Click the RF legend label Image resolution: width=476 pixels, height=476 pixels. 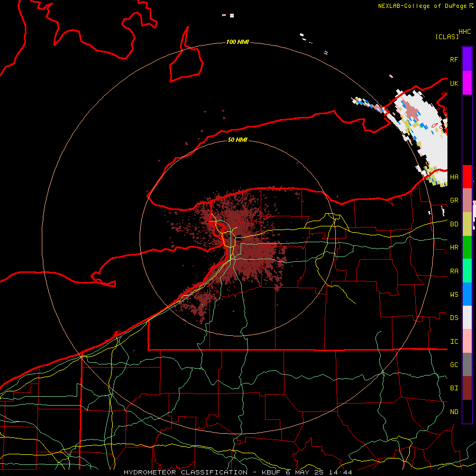(x=454, y=59)
